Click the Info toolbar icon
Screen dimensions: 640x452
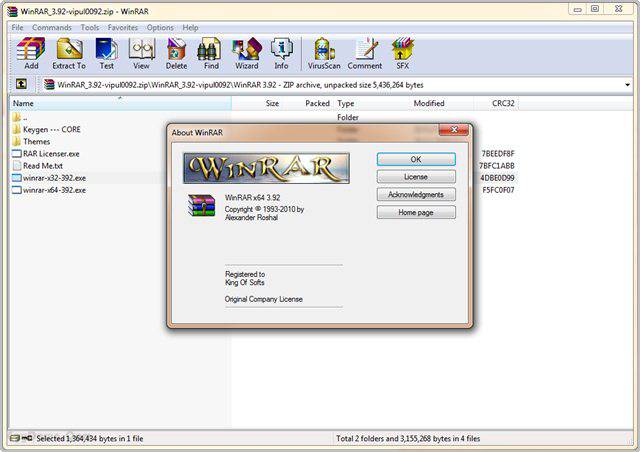[281, 53]
